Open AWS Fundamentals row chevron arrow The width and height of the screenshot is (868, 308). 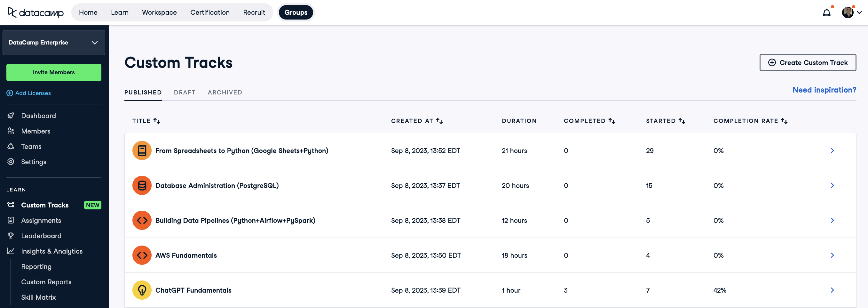(832, 255)
